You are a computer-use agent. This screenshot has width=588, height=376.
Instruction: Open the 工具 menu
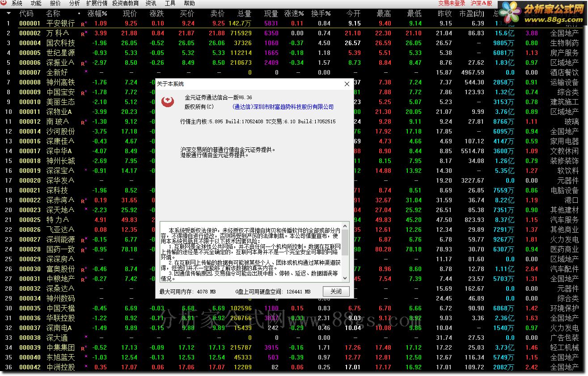coord(170,3)
